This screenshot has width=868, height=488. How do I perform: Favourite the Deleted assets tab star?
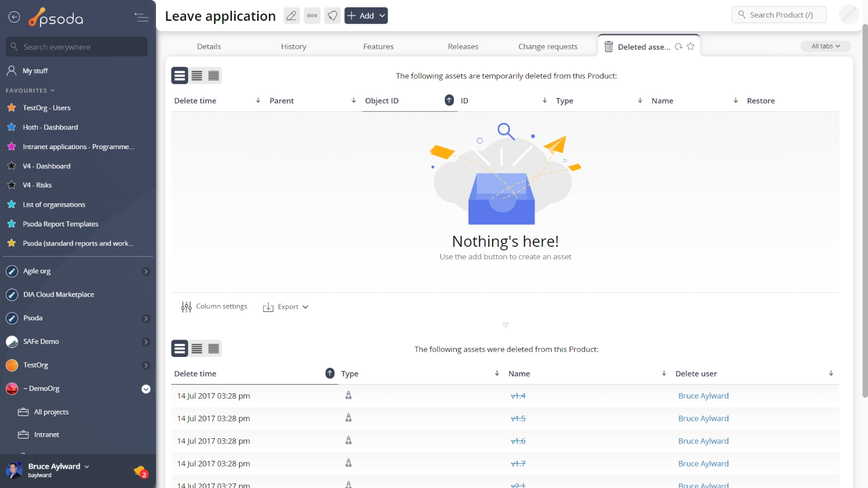coord(691,47)
